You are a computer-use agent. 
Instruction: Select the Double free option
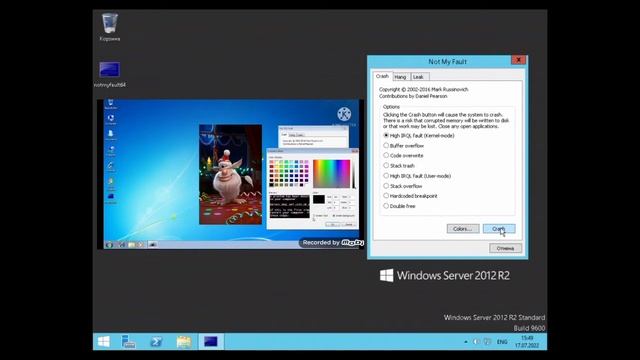pos(399,206)
